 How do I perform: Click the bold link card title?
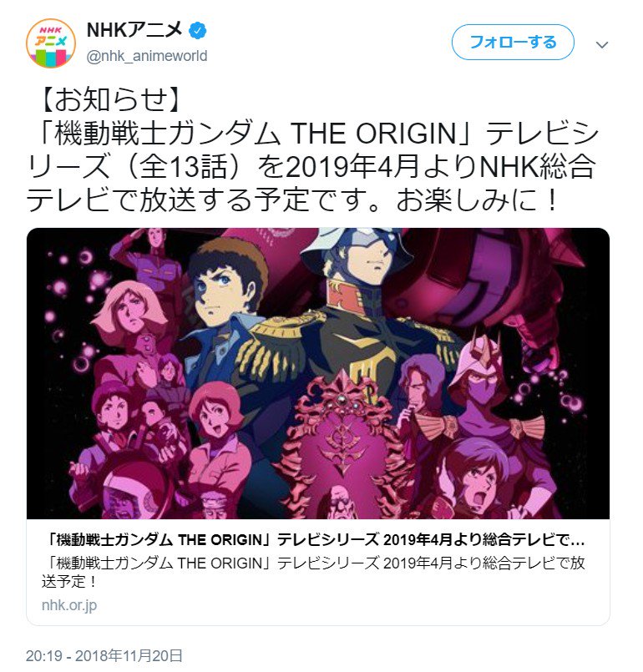(x=313, y=539)
